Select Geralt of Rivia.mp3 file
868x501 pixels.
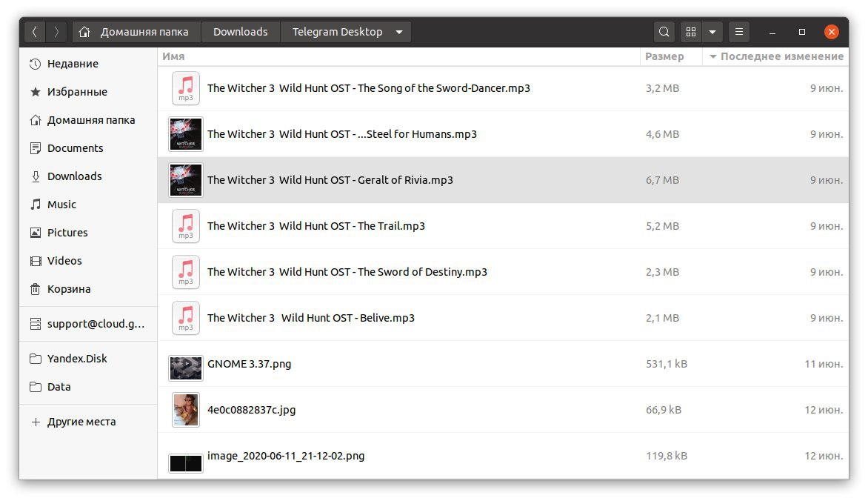503,180
